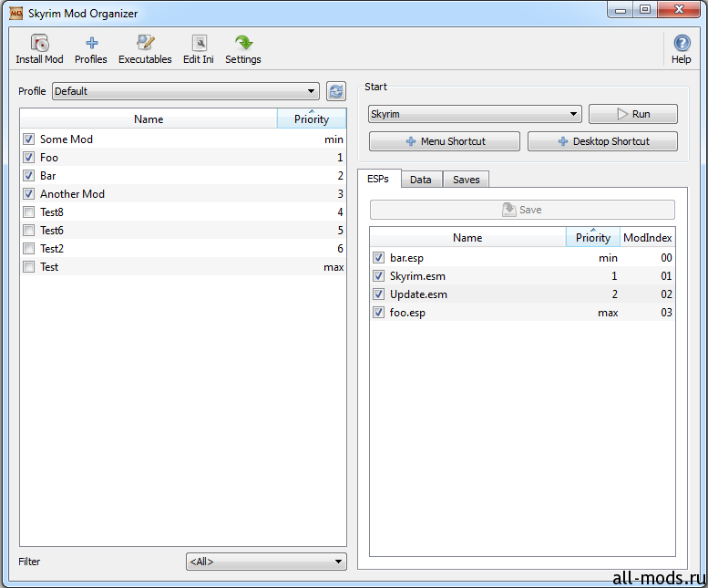Click the min priority of Some Mod
The image size is (708, 588).
(333, 139)
